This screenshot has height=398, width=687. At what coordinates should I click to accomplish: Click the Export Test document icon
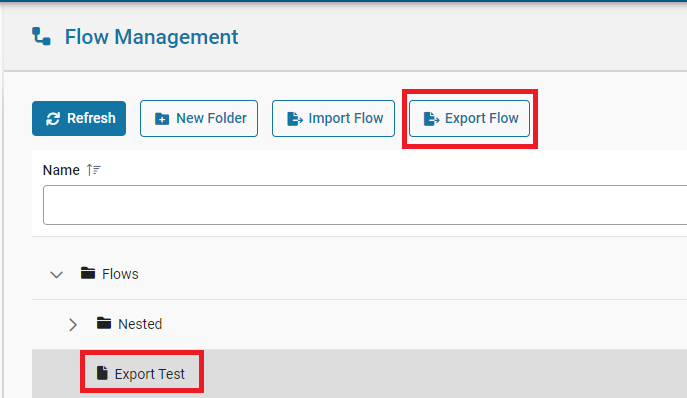pos(102,373)
